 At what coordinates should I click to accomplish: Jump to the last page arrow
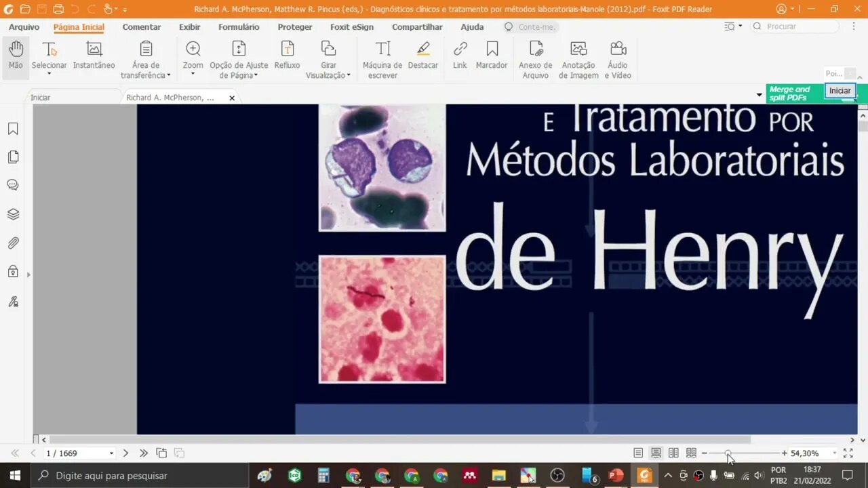tap(143, 453)
